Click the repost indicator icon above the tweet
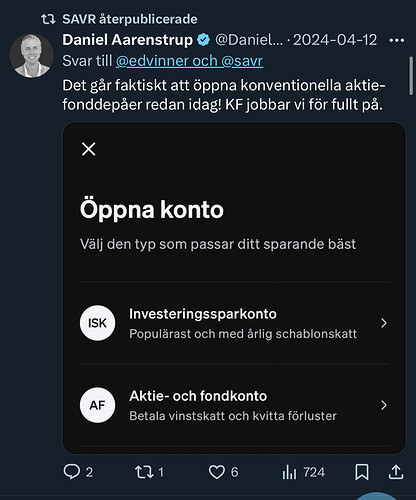Viewport: 416px width, 500px height. coord(48,19)
